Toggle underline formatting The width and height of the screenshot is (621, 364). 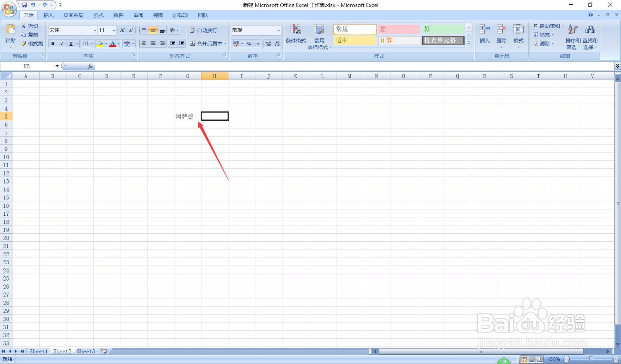pyautogui.click(x=71, y=44)
